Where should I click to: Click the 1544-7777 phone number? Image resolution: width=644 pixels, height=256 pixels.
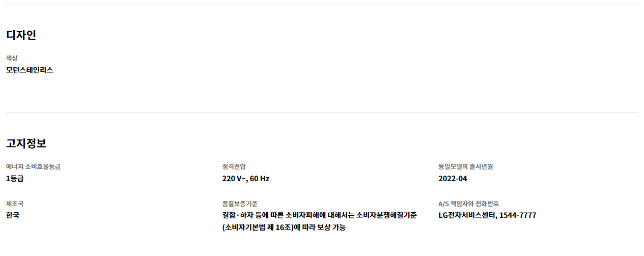pos(518,215)
